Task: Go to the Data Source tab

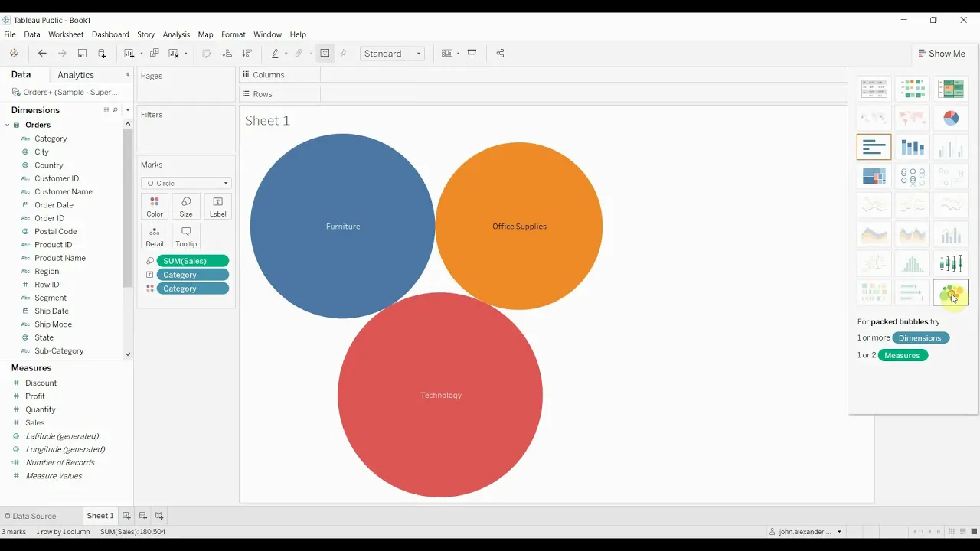Action: [31, 516]
